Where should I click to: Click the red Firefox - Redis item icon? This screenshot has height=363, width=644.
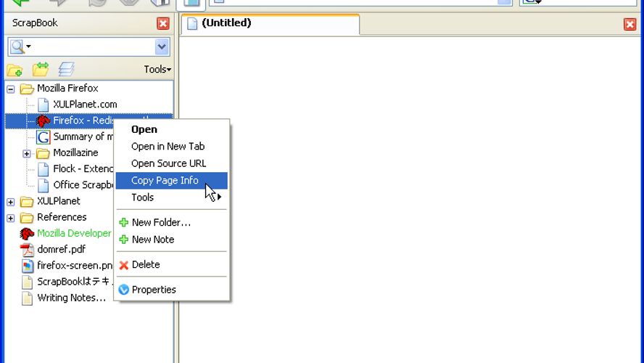point(43,121)
